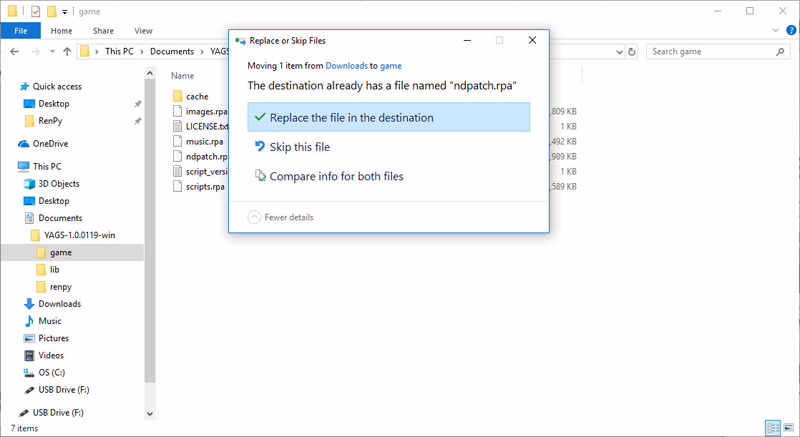Open the OS (C:) drive in the sidebar
Viewport: 800px width, 437px height.
pos(53,372)
